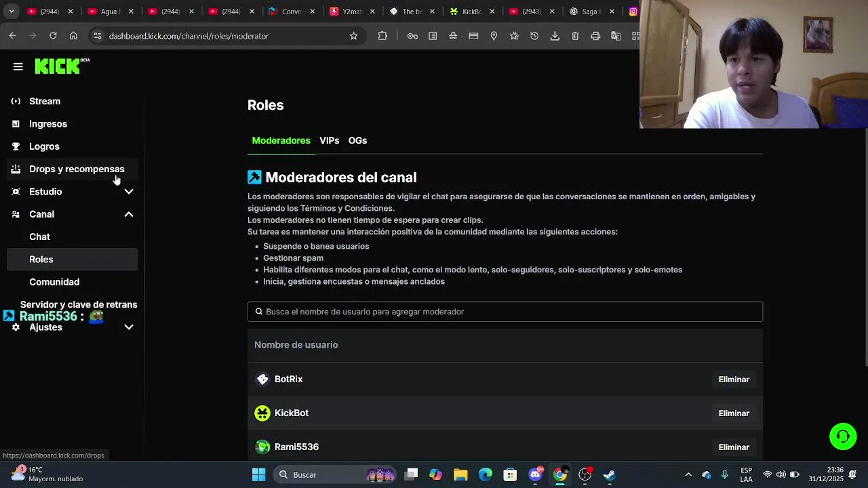
Task: Close the Conve browser tab
Action: coord(312,12)
